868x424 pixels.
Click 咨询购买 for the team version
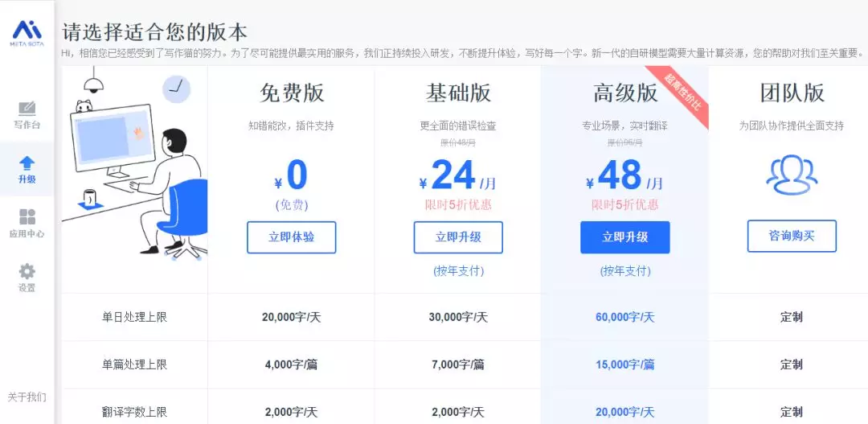coord(792,236)
